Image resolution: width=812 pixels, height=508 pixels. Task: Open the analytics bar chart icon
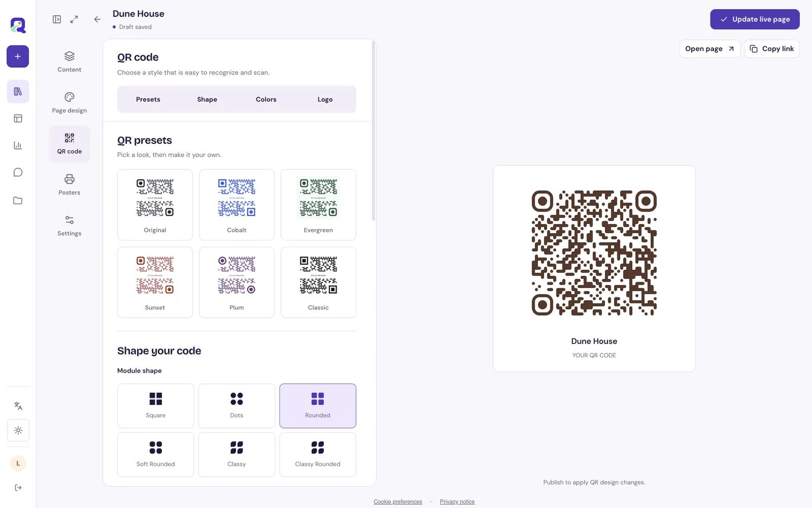(x=18, y=146)
